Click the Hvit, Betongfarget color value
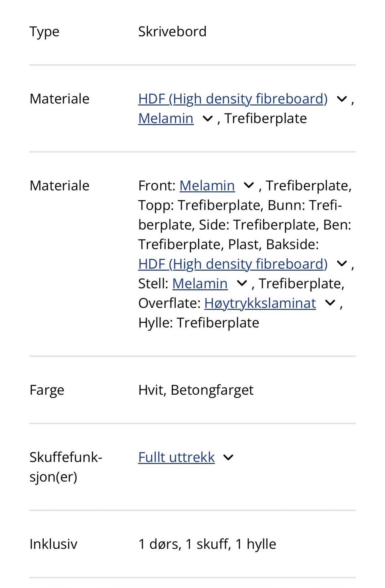Screen dimensions: 385x588 pos(196,389)
